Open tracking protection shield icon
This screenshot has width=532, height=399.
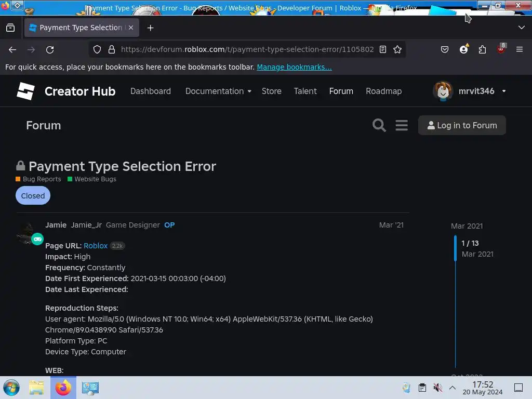click(x=97, y=49)
